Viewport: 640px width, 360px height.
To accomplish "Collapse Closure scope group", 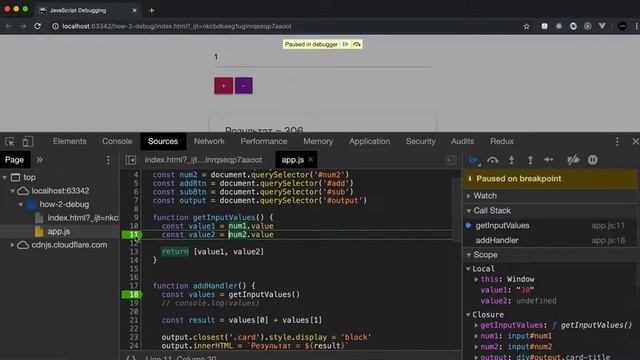I will pyautogui.click(x=468, y=315).
